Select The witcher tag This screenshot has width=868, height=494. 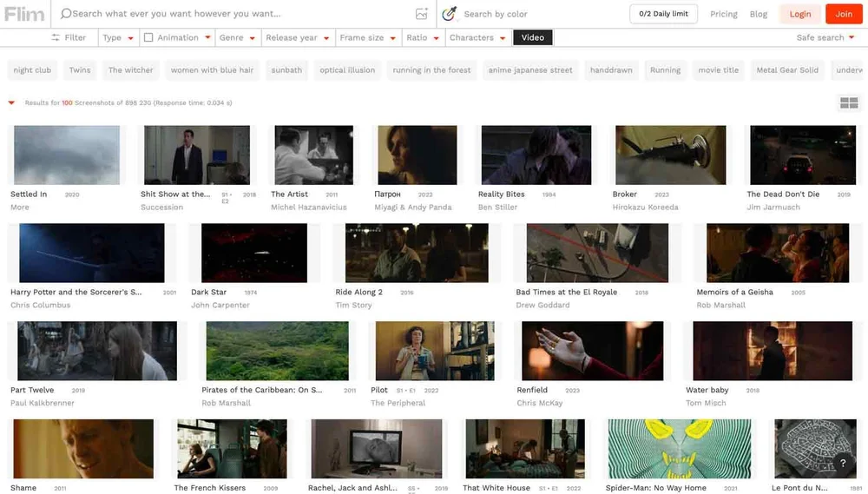(131, 70)
